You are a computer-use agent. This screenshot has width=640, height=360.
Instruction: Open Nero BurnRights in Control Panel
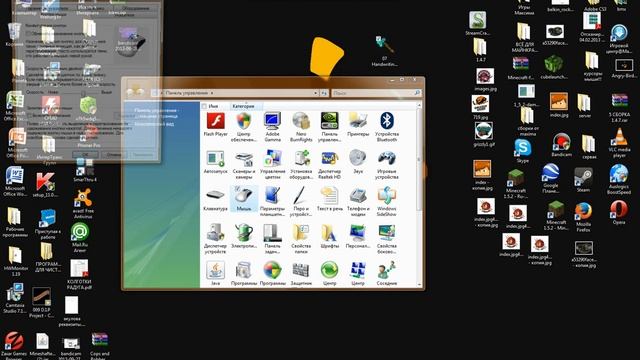click(301, 127)
